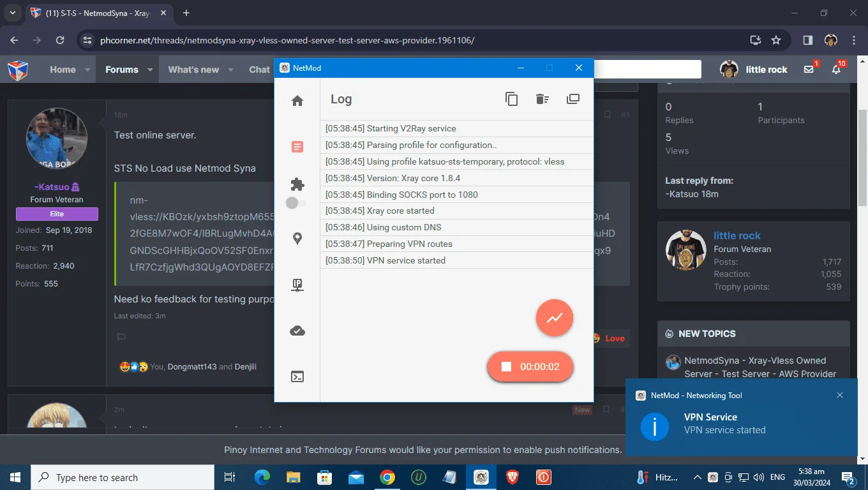Select the 'Parsing profile for configuration' log entry
The height and width of the screenshot is (490, 868).
457,145
